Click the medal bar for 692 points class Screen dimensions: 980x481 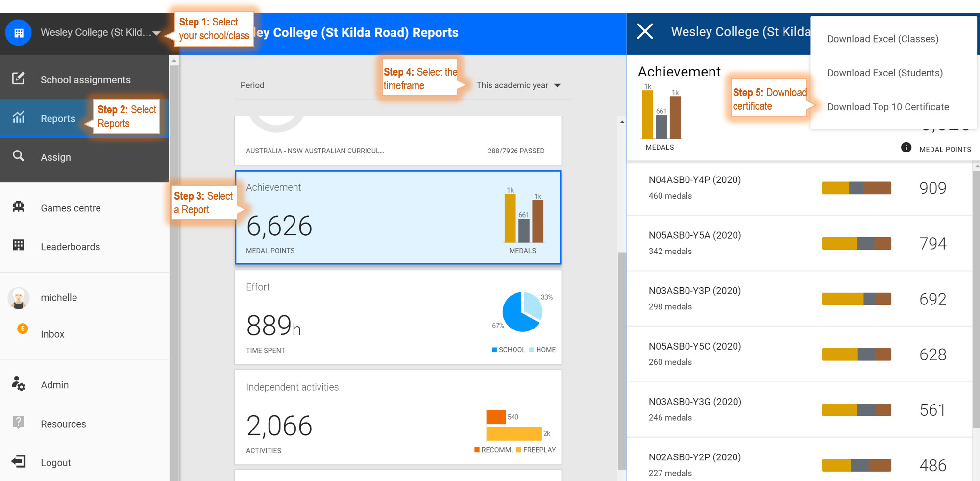857,299
